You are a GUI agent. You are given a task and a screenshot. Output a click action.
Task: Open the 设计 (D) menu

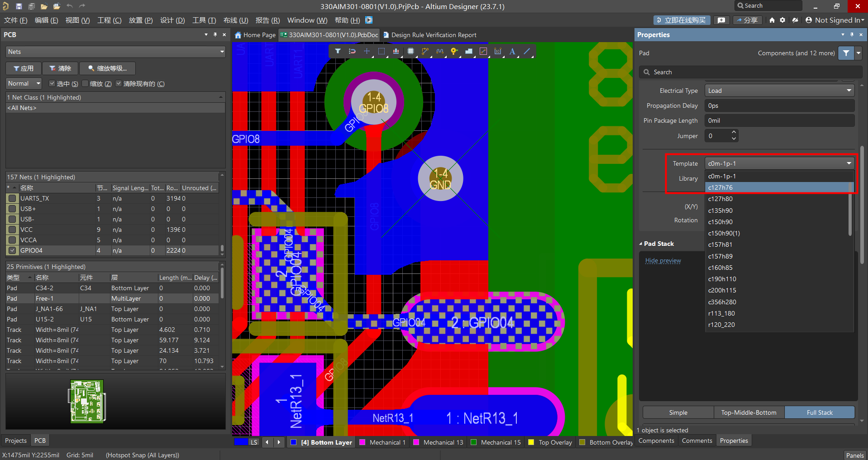pyautogui.click(x=172, y=20)
